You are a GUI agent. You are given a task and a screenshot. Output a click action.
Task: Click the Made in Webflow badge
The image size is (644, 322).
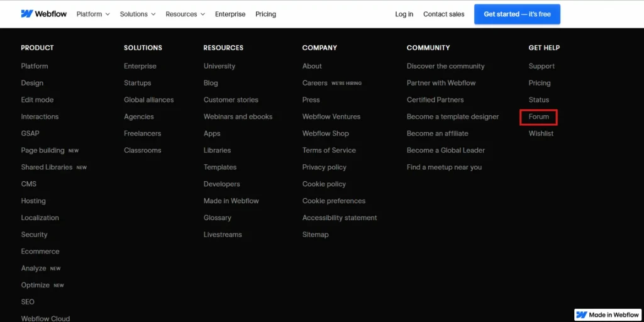tap(608, 315)
